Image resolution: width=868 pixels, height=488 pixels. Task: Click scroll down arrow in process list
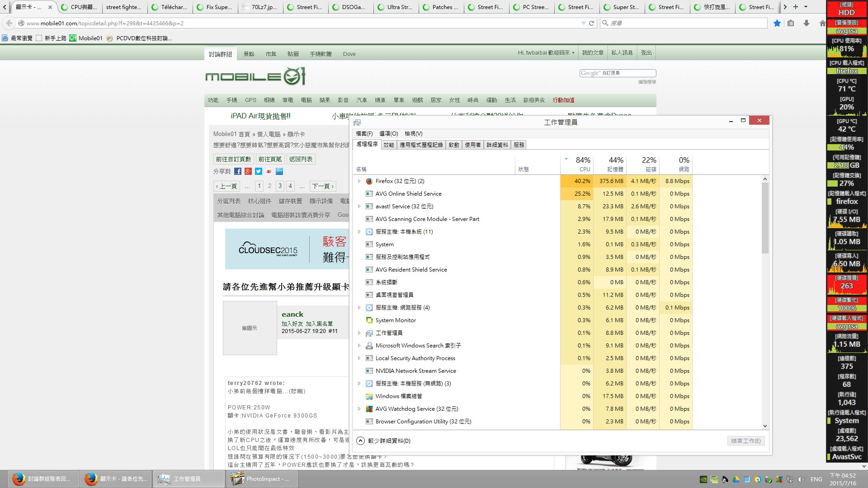pos(765,426)
